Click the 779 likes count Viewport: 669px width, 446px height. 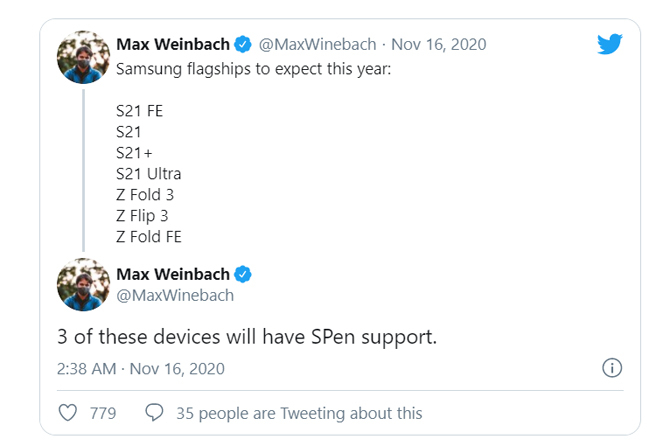103,413
